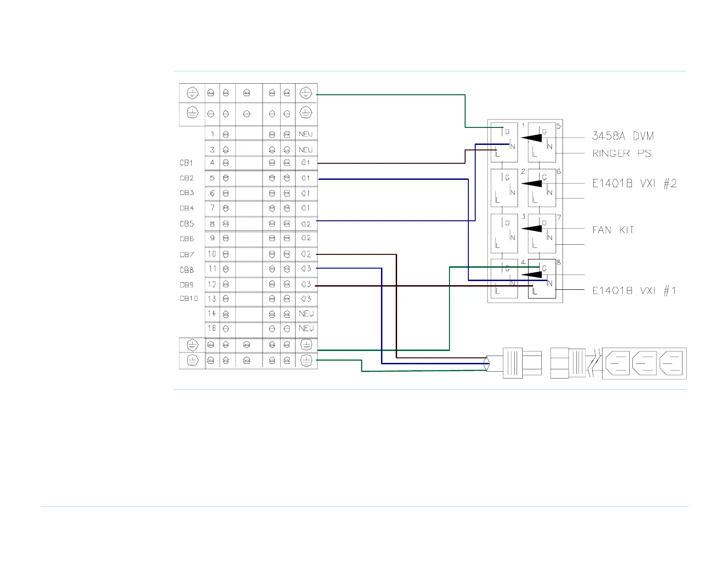728x563 pixels.
Task: Click terminal number 4 on the CB1 row
Action: pyautogui.click(x=212, y=162)
